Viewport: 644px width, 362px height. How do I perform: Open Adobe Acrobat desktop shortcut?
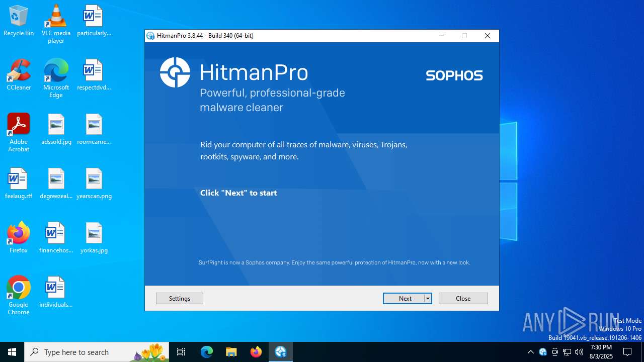(x=19, y=133)
